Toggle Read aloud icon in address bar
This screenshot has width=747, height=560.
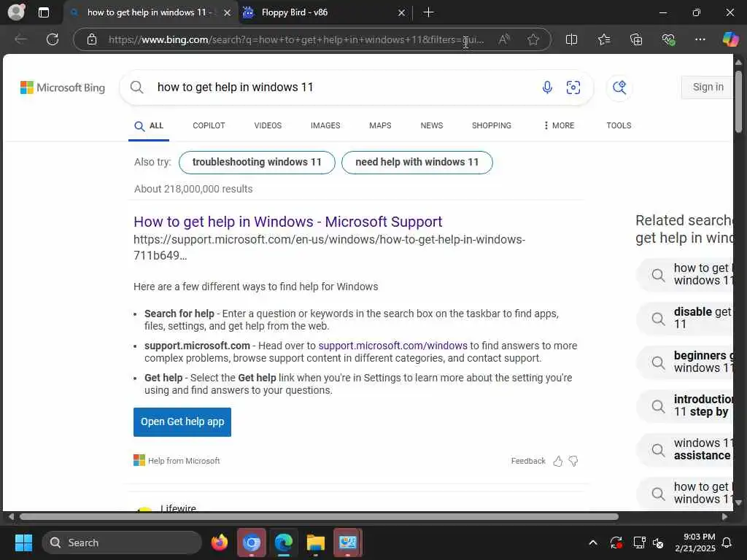coord(503,39)
